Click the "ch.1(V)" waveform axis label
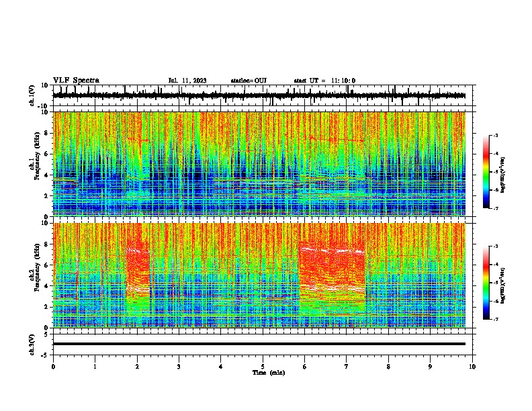The image size is (532, 411). (32, 95)
